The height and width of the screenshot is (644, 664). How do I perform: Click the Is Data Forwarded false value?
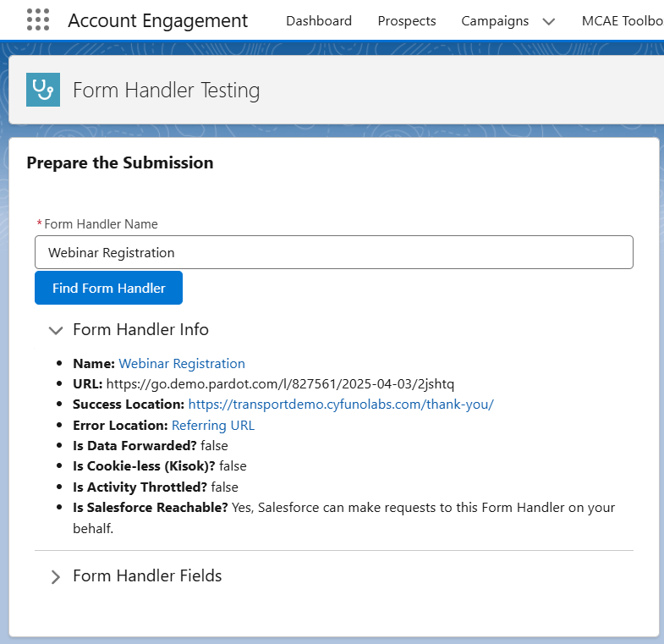tap(214, 445)
